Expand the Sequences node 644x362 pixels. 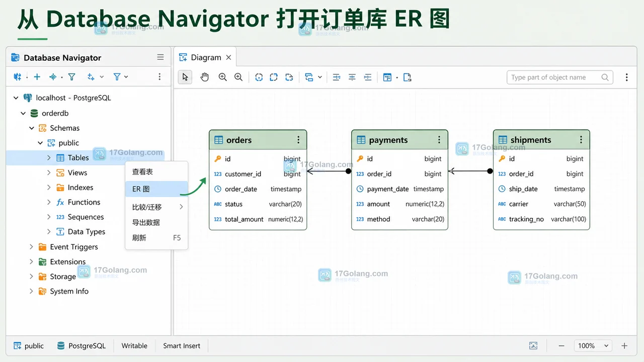tap(49, 217)
